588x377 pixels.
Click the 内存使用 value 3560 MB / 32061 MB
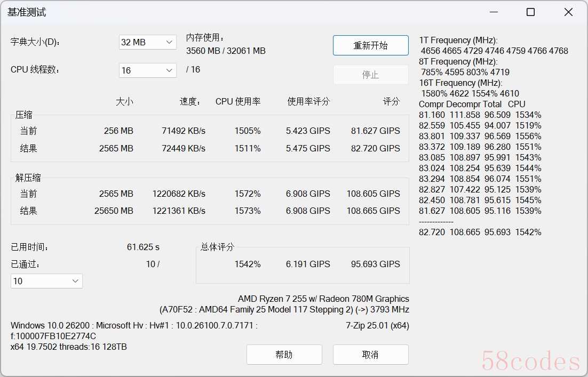coord(226,51)
